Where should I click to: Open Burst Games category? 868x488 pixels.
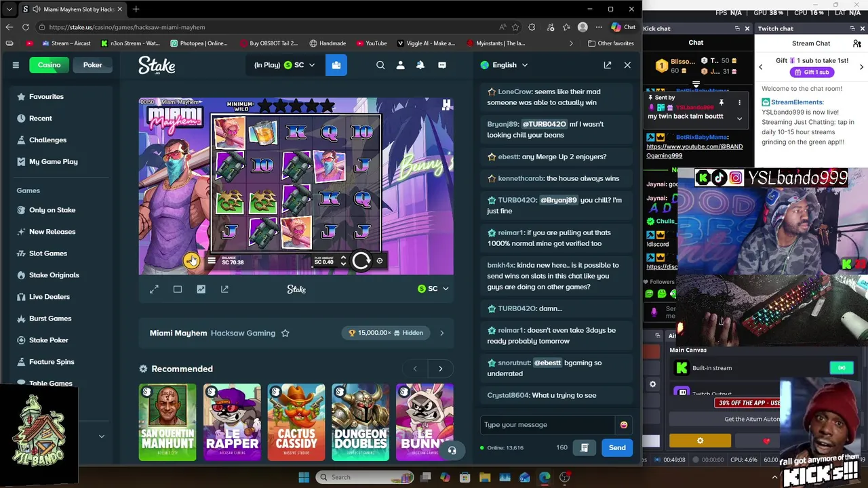coord(50,319)
